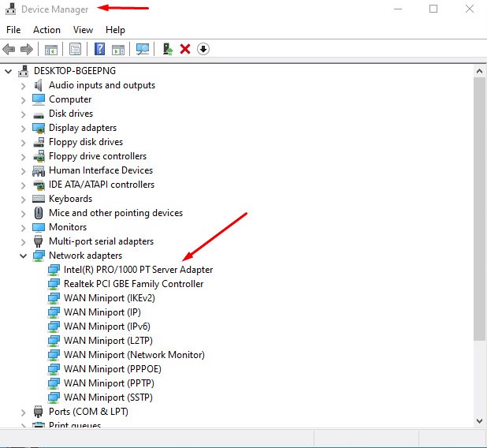Select WAN Miniport (PPPOE)

coord(113,369)
